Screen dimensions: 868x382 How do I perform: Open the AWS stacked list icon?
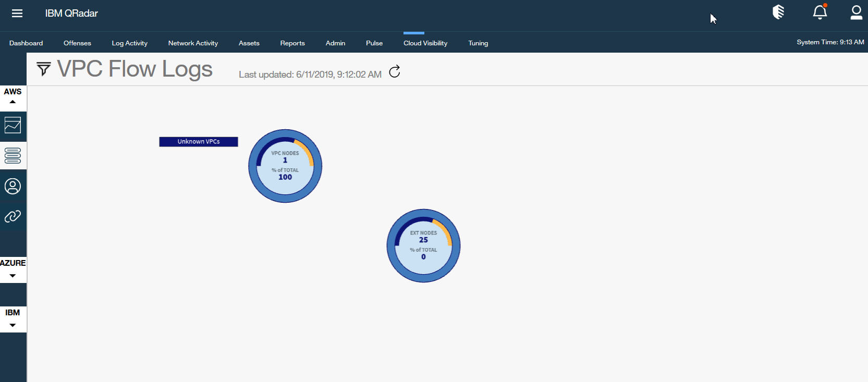coord(13,155)
